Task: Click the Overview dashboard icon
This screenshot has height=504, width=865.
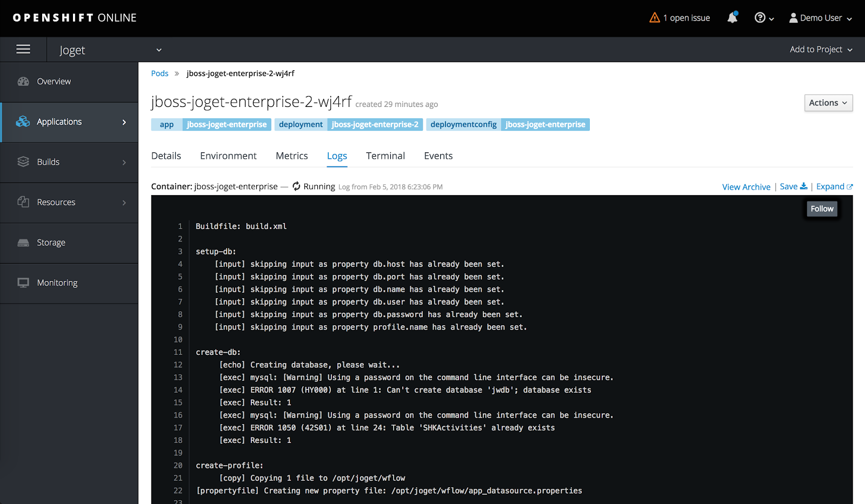Action: coord(23,82)
